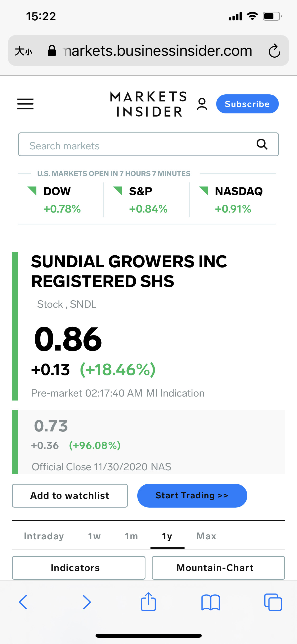297x644 pixels.
Task: Add SNDL to watchlist
Action: pyautogui.click(x=70, y=495)
